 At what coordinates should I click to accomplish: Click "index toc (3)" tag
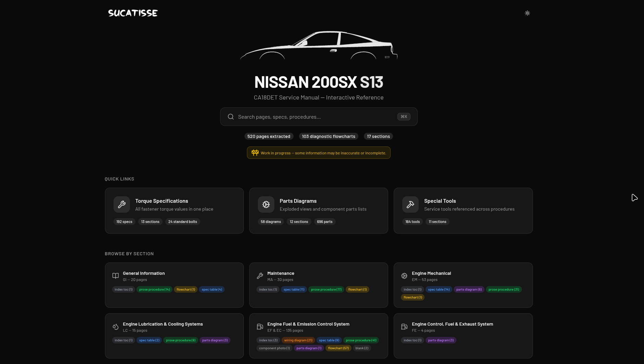pos(269,340)
